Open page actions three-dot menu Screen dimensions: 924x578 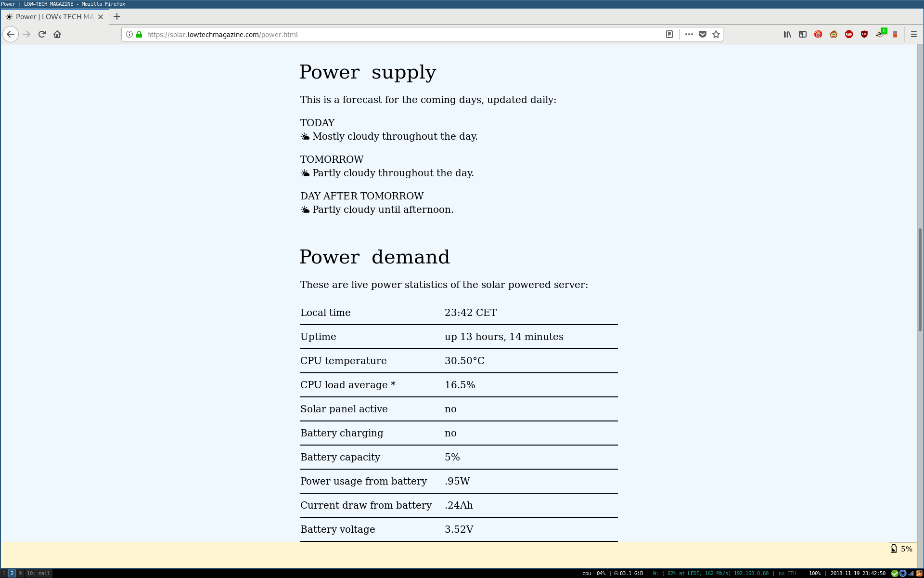tap(689, 34)
